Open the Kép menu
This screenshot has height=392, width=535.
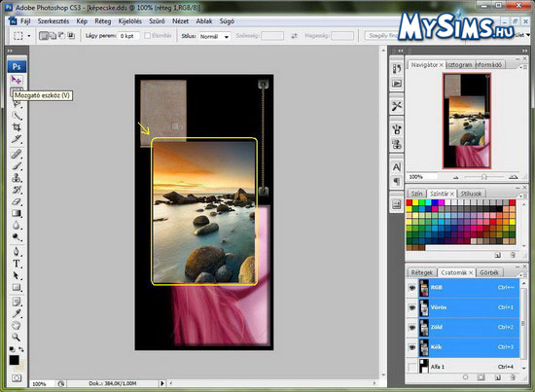[x=82, y=21]
